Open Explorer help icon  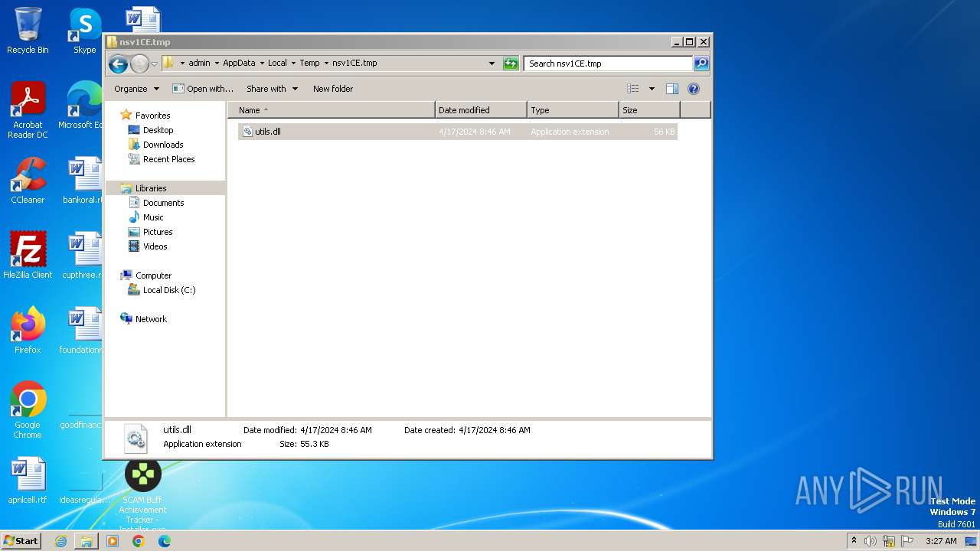tap(694, 89)
